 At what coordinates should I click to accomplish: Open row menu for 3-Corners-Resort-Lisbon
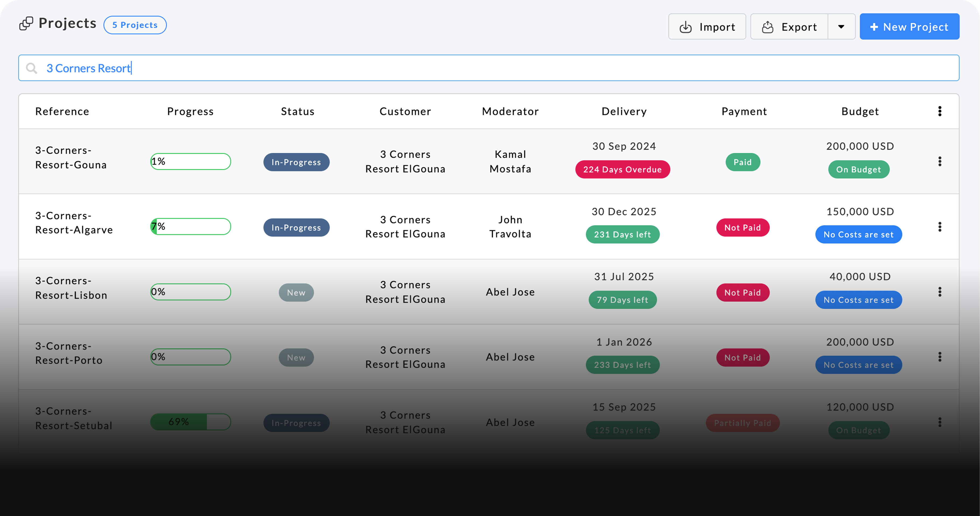[940, 292]
